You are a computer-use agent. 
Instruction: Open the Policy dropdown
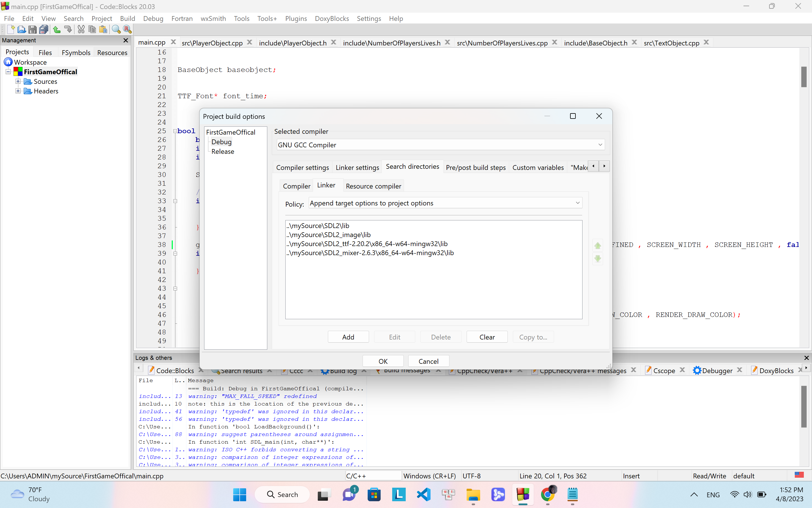point(445,203)
